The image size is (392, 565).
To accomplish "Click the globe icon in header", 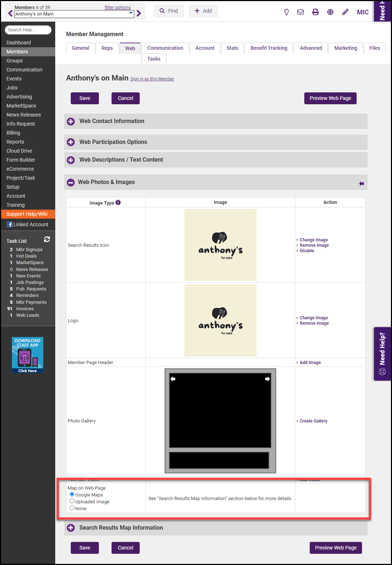I will pyautogui.click(x=330, y=12).
